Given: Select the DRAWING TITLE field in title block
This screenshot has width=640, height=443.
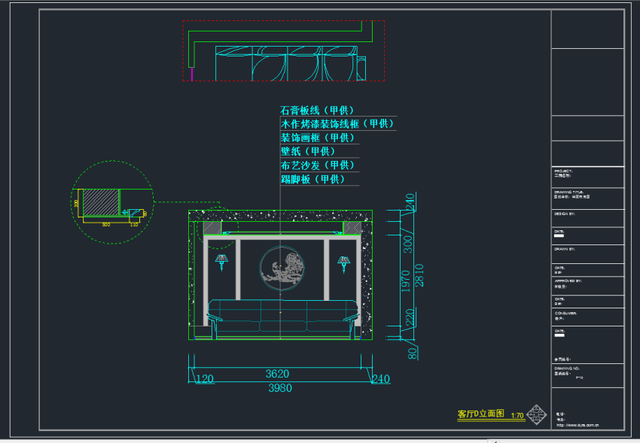Looking at the screenshot, I should pyautogui.click(x=588, y=198).
